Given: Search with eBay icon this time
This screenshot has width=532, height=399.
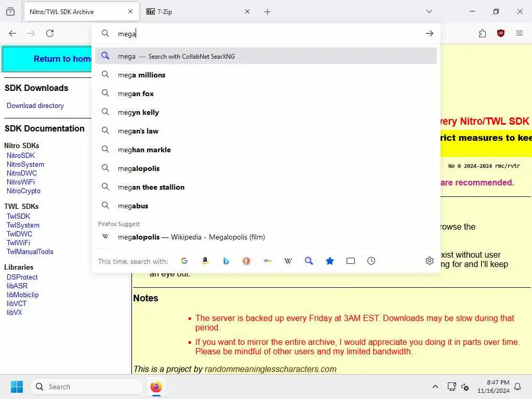Looking at the screenshot, I should [x=268, y=261].
